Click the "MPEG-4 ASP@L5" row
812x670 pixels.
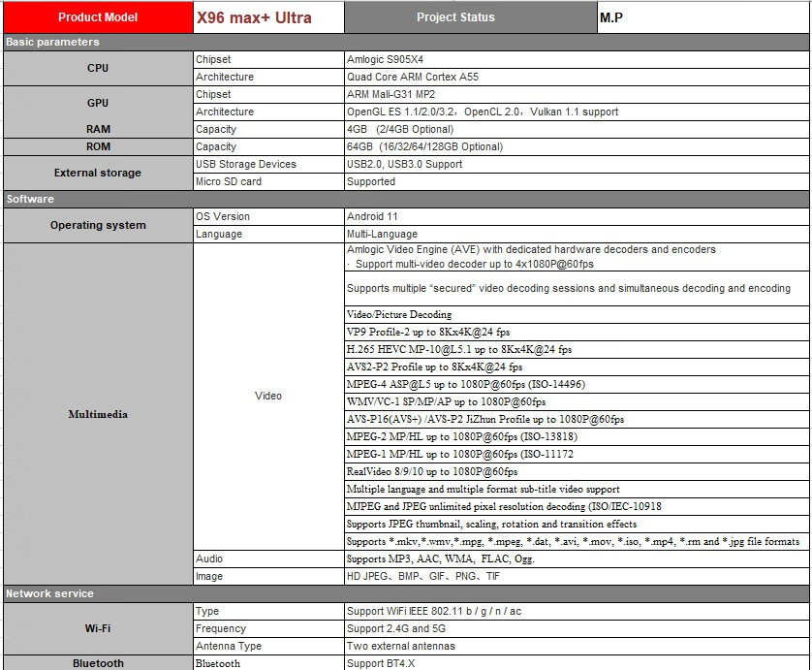[x=577, y=385]
